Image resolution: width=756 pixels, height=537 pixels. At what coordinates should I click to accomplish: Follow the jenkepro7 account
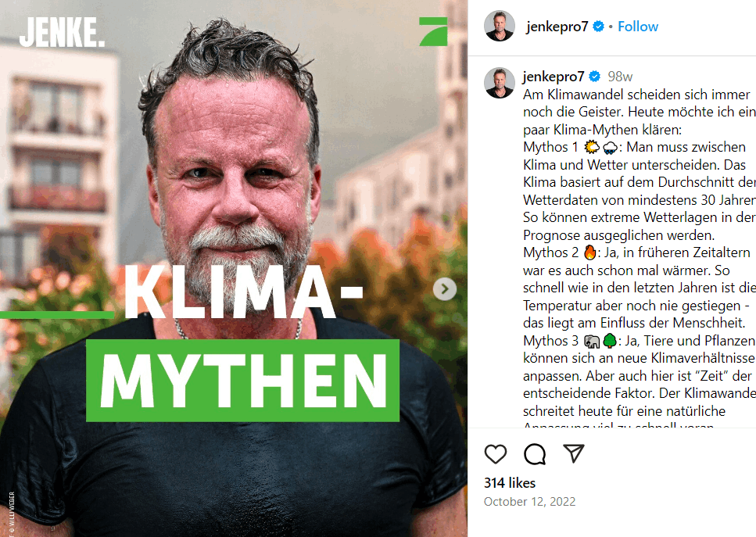[x=638, y=27]
